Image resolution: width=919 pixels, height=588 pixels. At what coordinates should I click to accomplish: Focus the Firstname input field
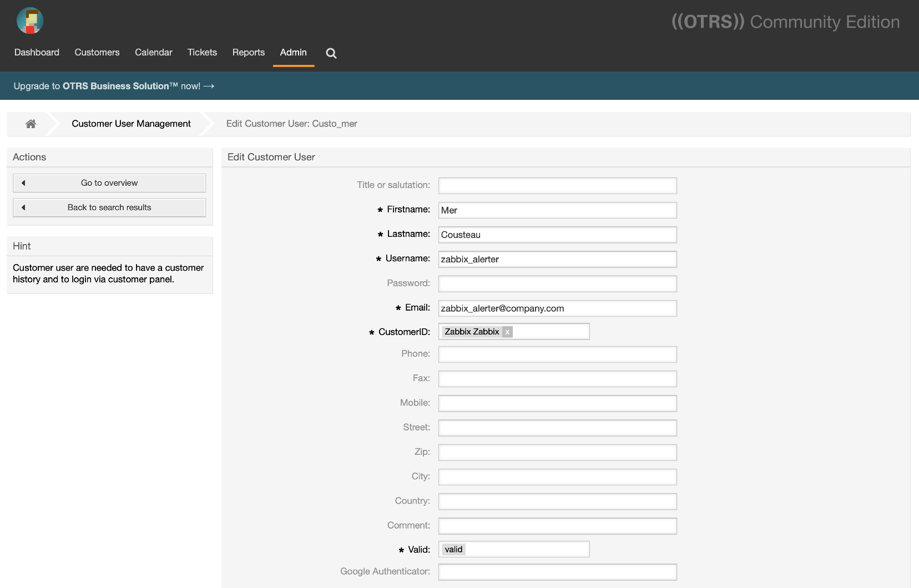(557, 210)
